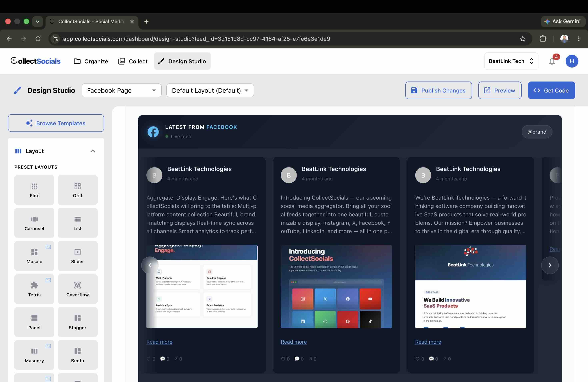This screenshot has height=382, width=588.
Task: Apply the Slider layout preset
Action: tap(78, 256)
